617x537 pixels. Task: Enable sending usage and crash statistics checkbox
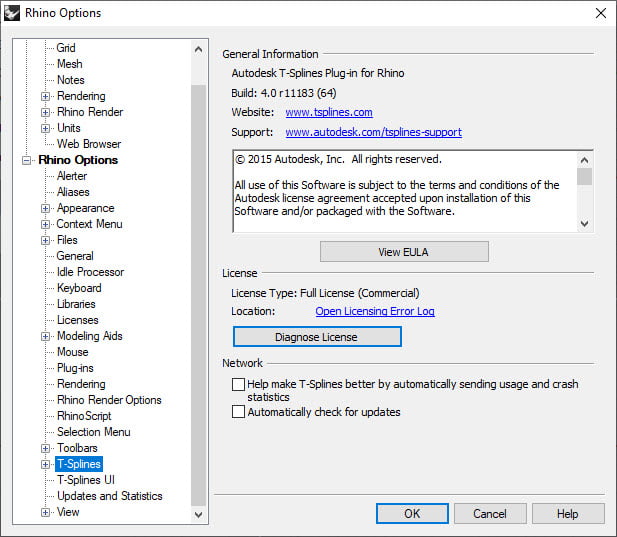238,384
